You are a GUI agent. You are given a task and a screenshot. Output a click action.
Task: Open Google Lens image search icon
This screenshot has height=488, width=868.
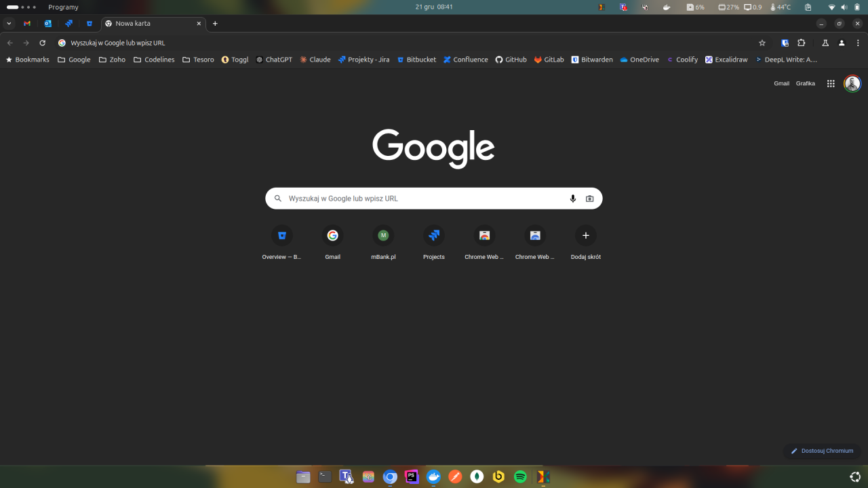tap(589, 199)
